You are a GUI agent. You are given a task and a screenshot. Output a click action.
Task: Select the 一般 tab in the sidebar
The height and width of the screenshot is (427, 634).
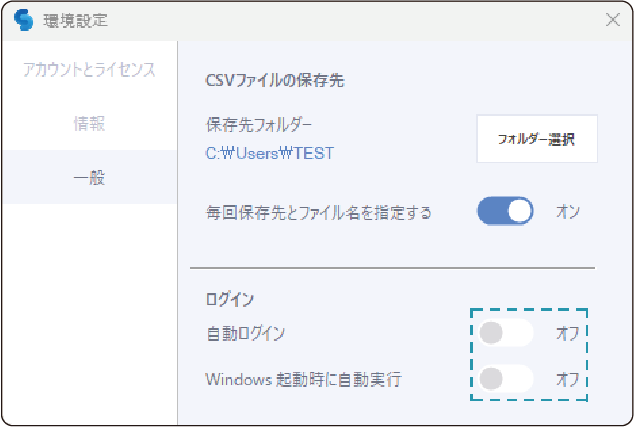click(89, 178)
